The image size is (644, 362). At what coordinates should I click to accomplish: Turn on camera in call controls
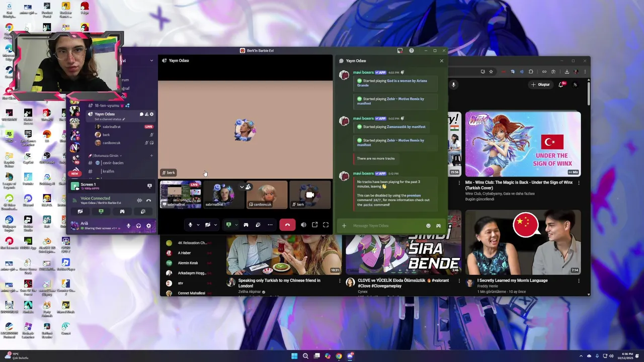point(207,225)
